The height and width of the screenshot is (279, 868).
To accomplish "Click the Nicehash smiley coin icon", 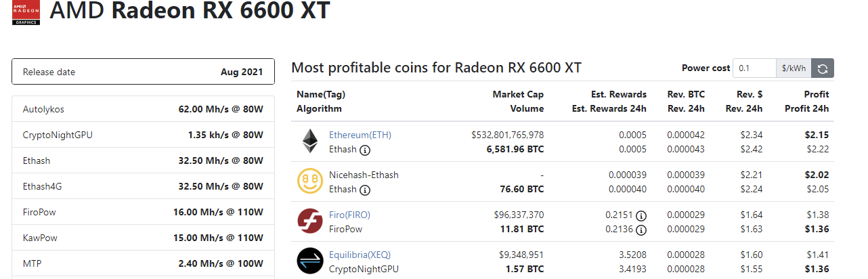I will coord(310,181).
